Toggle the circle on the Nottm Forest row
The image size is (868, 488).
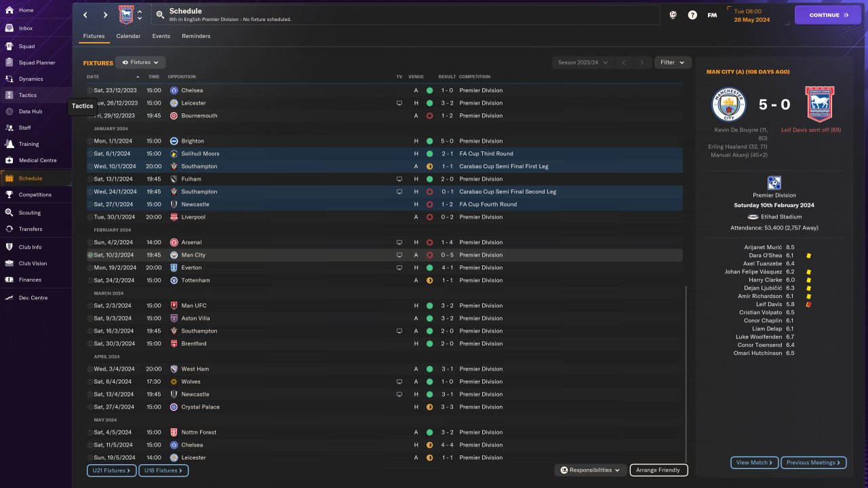[90, 432]
